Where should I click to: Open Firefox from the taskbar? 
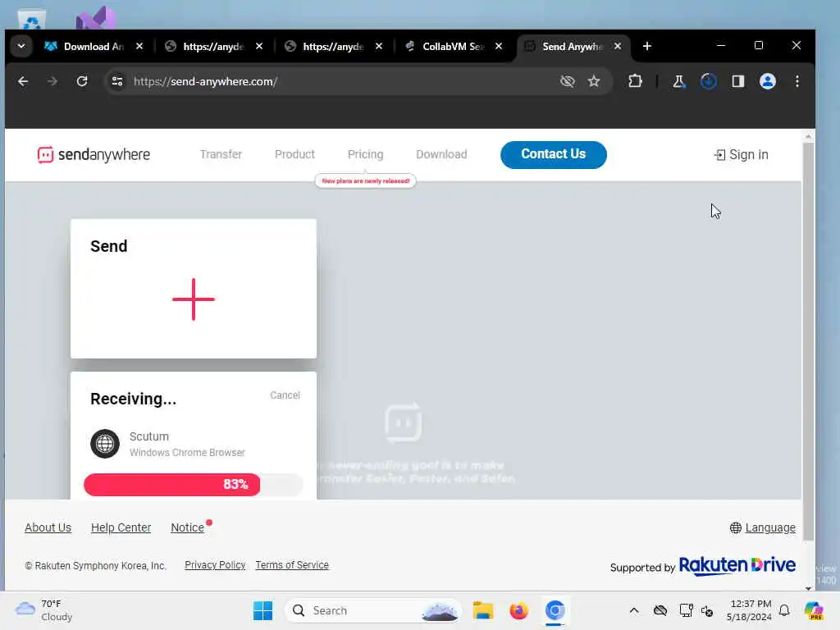click(518, 610)
